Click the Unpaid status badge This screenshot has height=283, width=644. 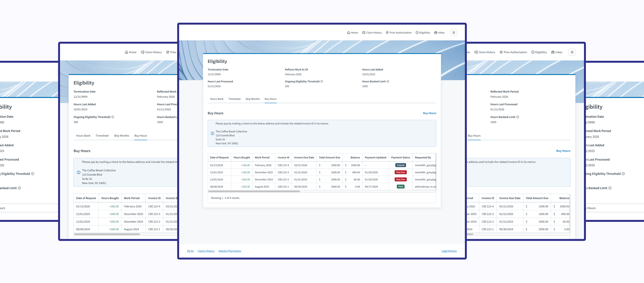pos(400,165)
